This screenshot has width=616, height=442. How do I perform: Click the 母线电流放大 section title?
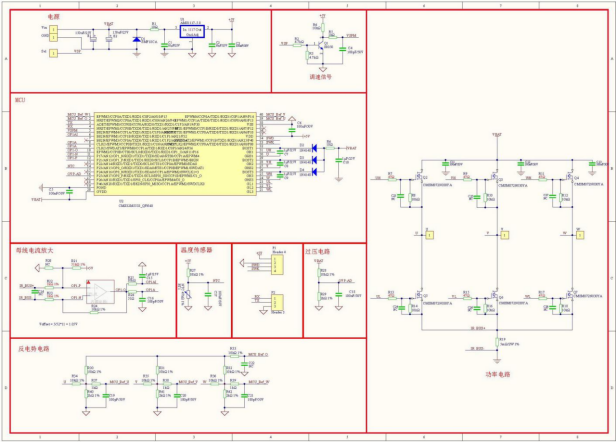tap(34, 250)
